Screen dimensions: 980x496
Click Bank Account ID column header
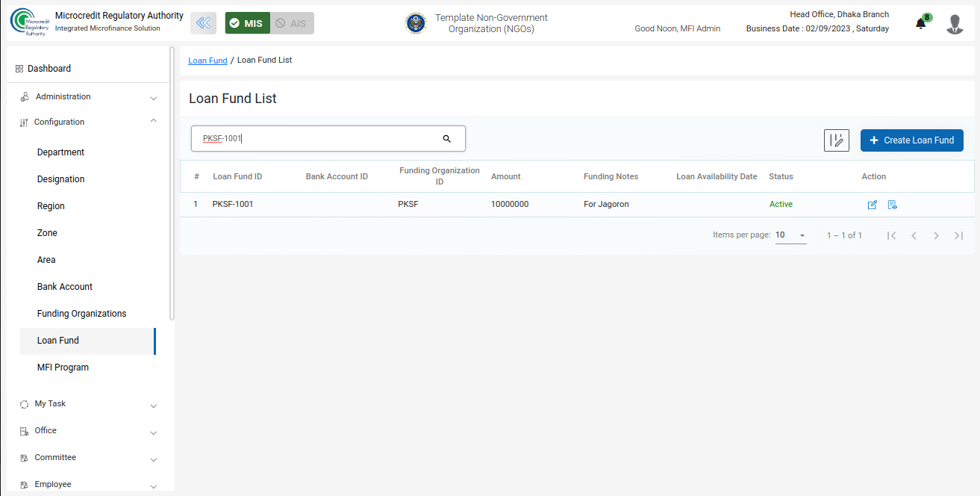coord(337,177)
